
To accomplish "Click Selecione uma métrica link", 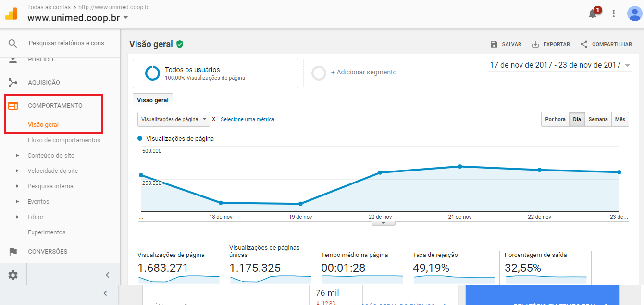I will [x=248, y=119].
